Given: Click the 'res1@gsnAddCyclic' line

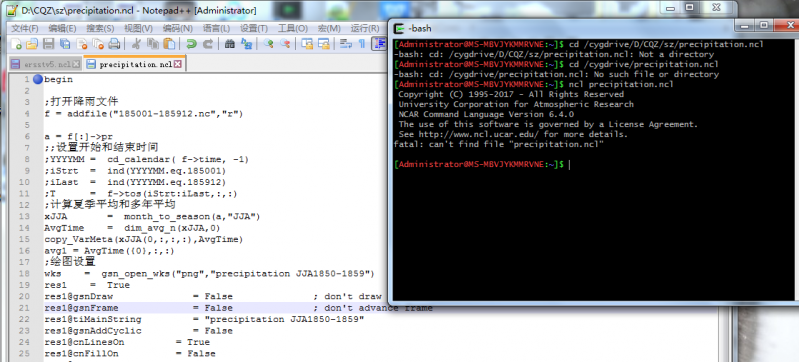Looking at the screenshot, I should [138, 331].
